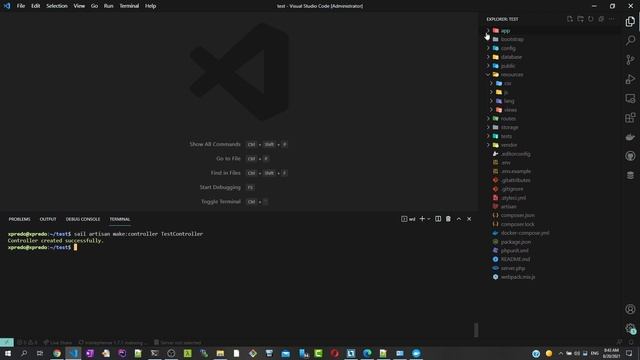
Task: Click the terminal scrollbar thumb
Action: pos(476,330)
